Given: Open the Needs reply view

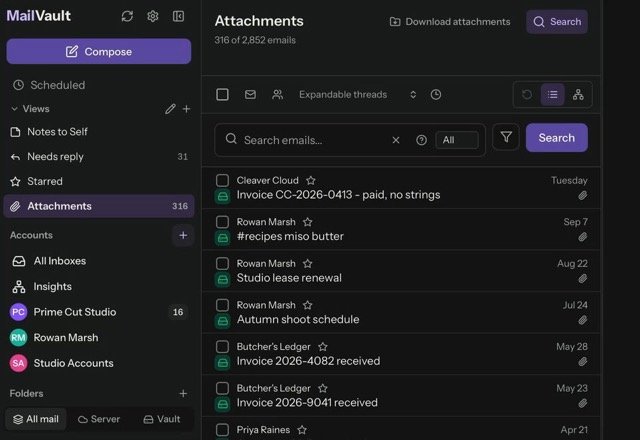Looking at the screenshot, I should pos(99,157).
